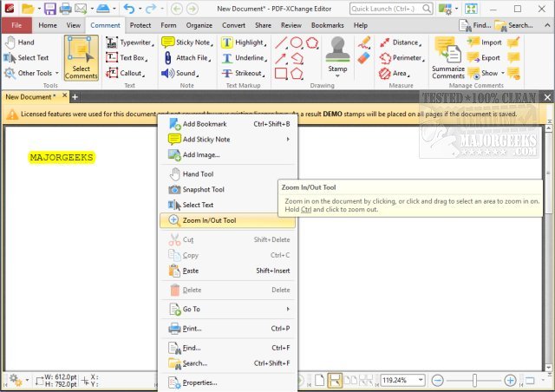Screen dimensions: 555x392
Task: Choose Properties... in context menu
Action: pos(227,382)
